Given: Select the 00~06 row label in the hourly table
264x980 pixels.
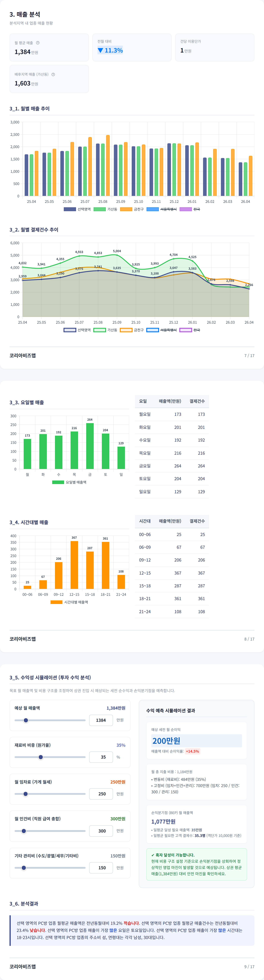Looking at the screenshot, I should (145, 535).
